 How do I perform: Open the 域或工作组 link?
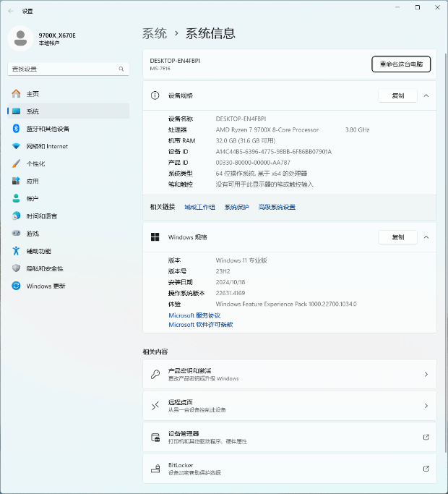[x=199, y=207]
